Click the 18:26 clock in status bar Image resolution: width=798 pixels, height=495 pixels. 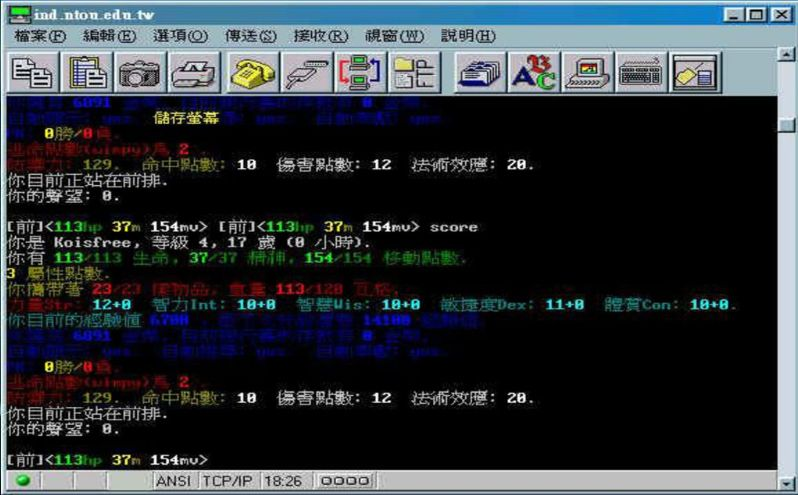tap(283, 481)
